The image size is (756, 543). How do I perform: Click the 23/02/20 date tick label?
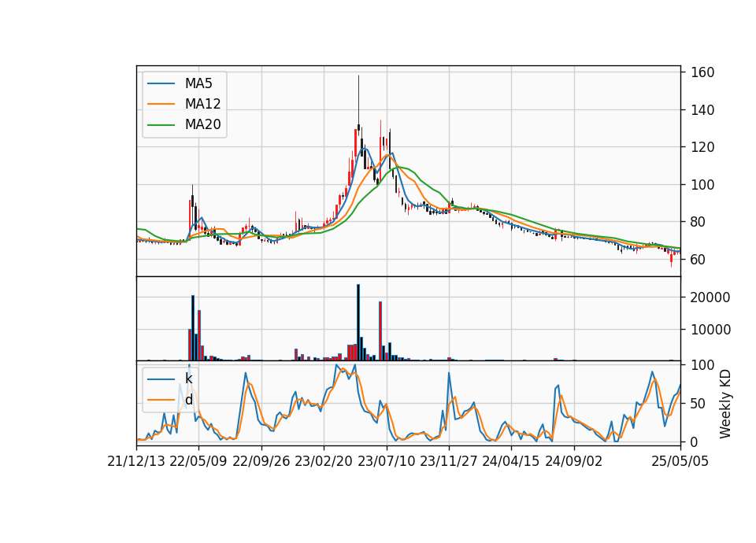[x=324, y=461]
